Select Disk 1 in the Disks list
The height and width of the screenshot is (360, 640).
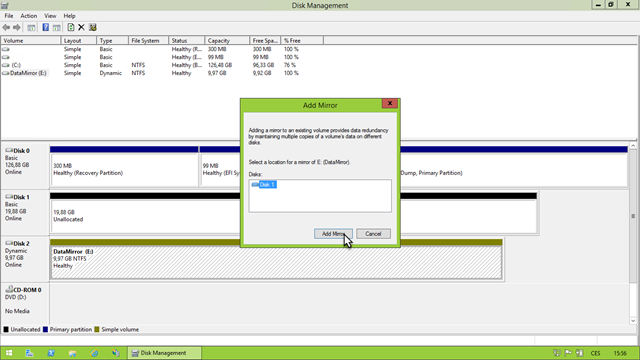click(264, 184)
